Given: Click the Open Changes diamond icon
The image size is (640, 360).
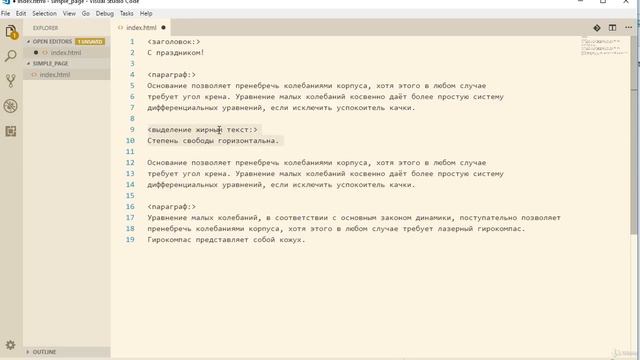Looking at the screenshot, I should pos(597,28).
